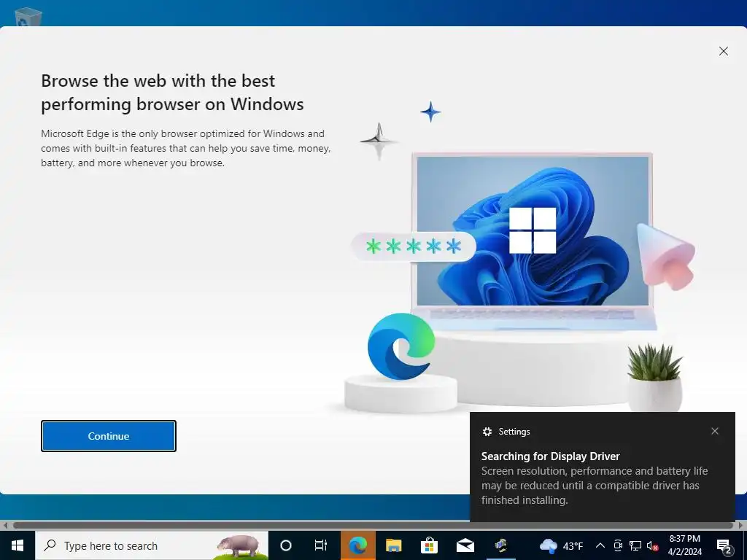Click the 'Microsoft Edge is the only browser' paragraph
Viewport: 747px width, 560px height.
coord(186,148)
